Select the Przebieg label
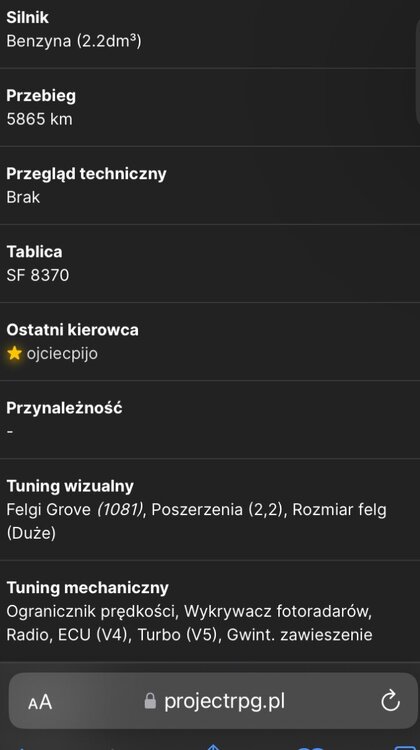420x750 pixels. tap(41, 96)
